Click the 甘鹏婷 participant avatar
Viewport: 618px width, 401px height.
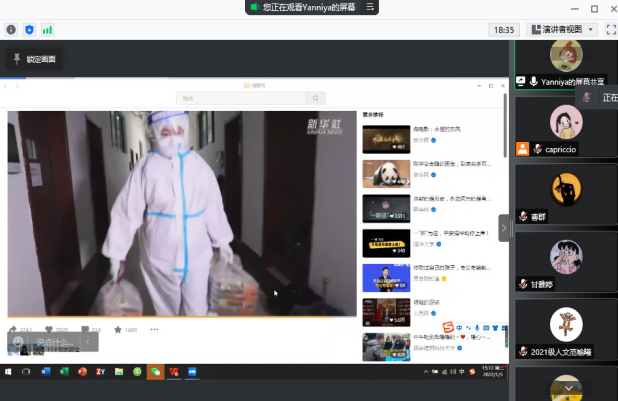[x=566, y=258]
